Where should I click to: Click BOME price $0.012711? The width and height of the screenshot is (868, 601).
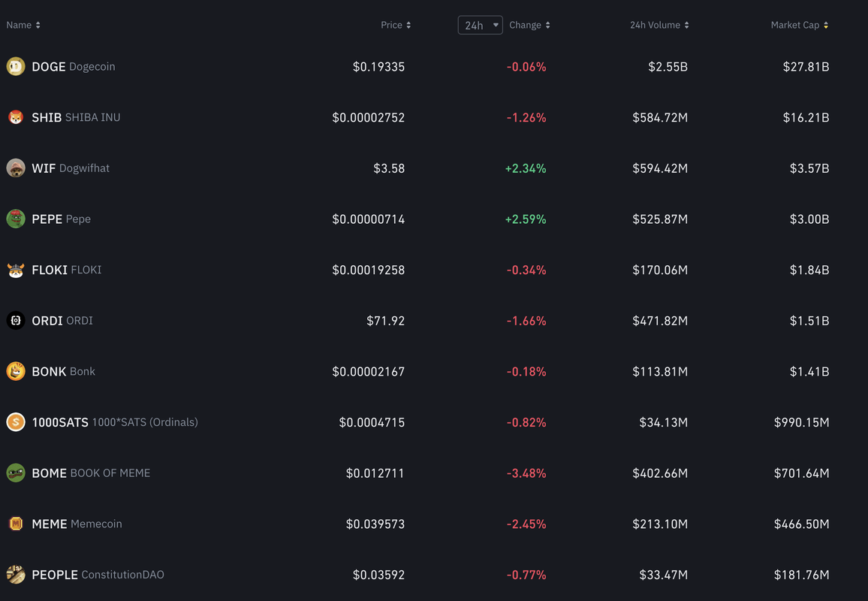375,473
